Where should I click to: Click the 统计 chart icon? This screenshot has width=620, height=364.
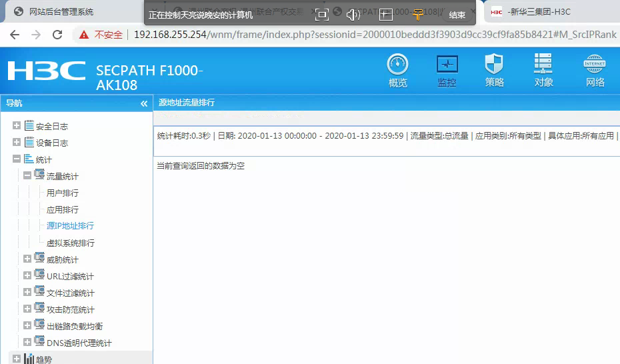(x=29, y=159)
